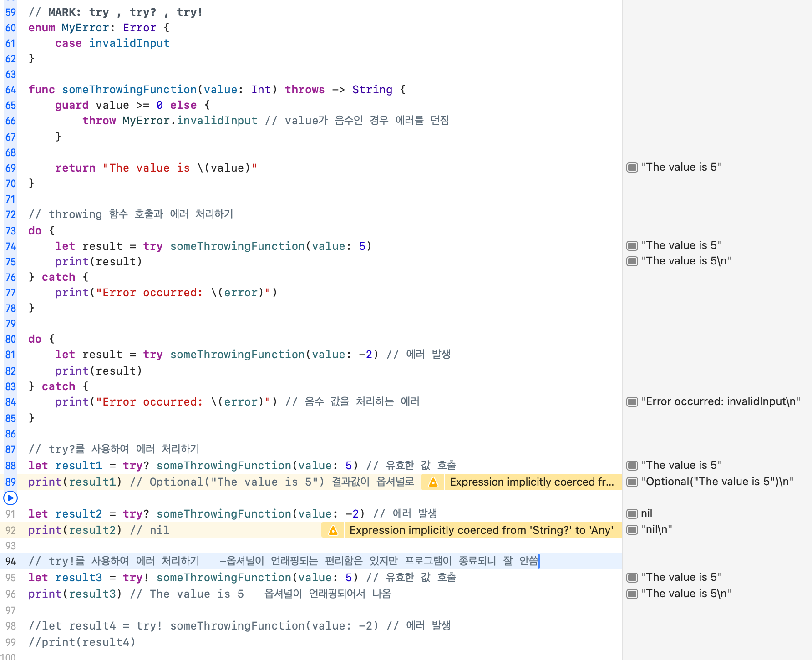The width and height of the screenshot is (812, 660).
Task: Click 'return "The value is \(value)"' line
Action: 156,168
